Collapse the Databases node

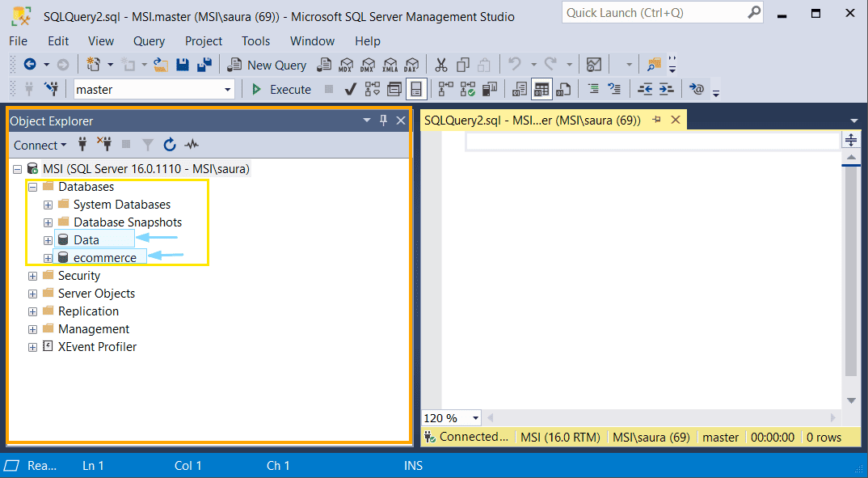point(32,186)
